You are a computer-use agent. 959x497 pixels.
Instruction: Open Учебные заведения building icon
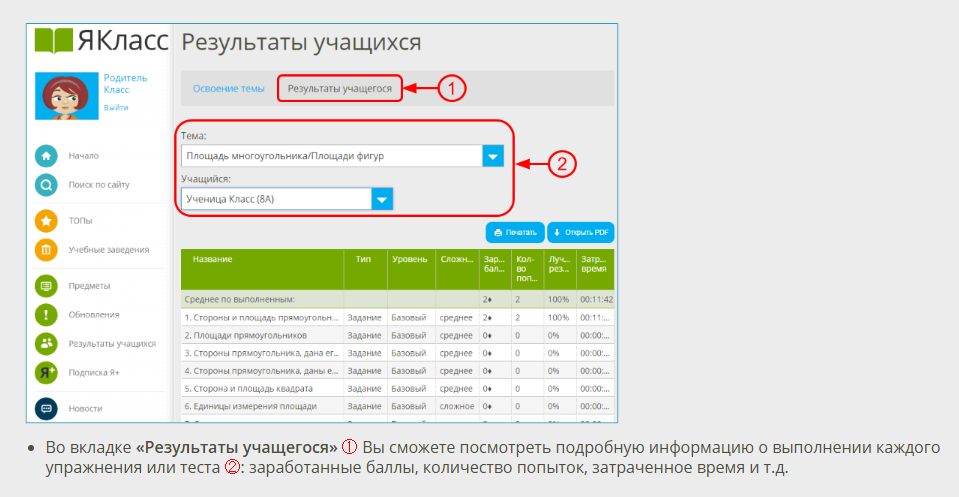(46, 250)
